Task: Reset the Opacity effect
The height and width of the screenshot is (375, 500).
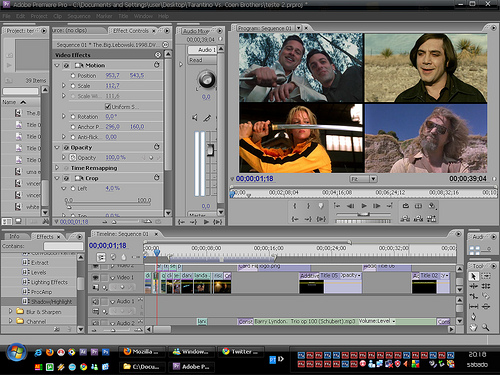Action: coord(157,147)
